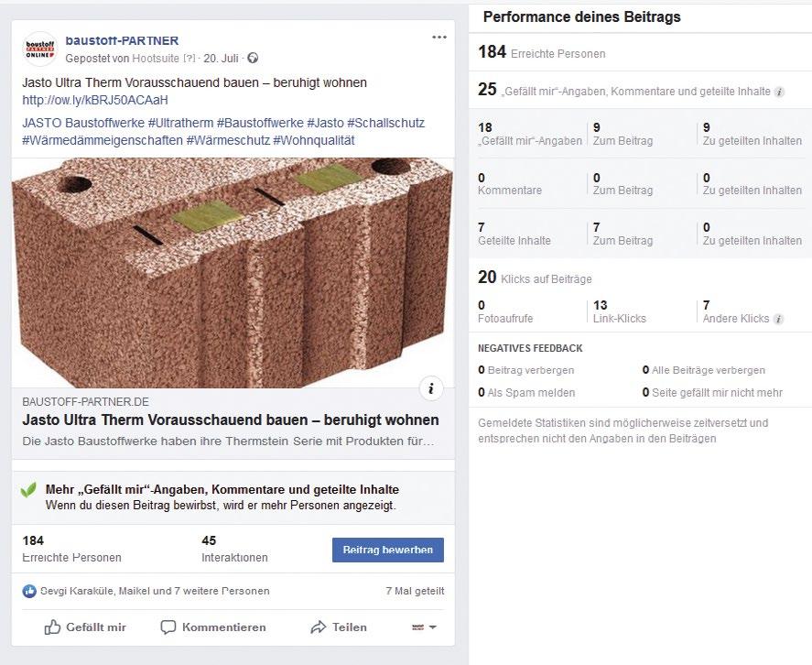Image resolution: width=812 pixels, height=665 pixels.
Task: Click '0 Kommentare' stat
Action: (510, 184)
